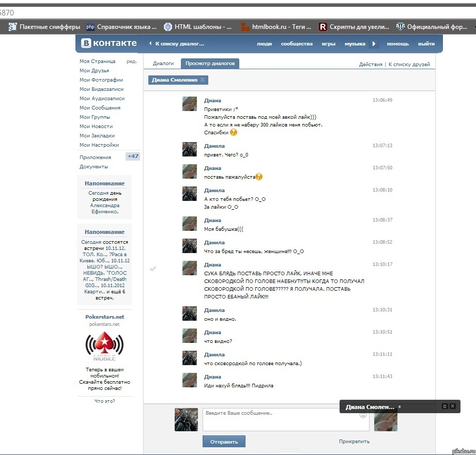Click recipient's avatar right of the message box
Screen dimensions: 476x455
(386, 422)
